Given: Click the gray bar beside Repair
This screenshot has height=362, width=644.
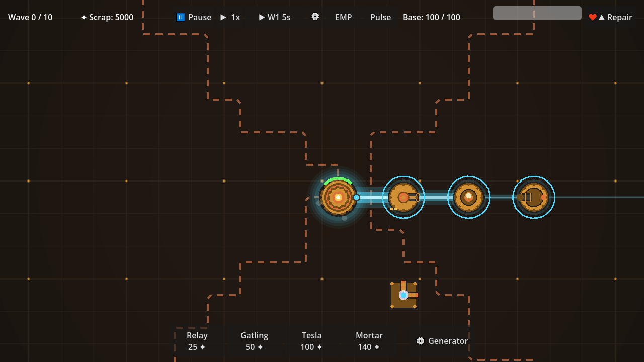Looking at the screenshot, I should pyautogui.click(x=537, y=13).
